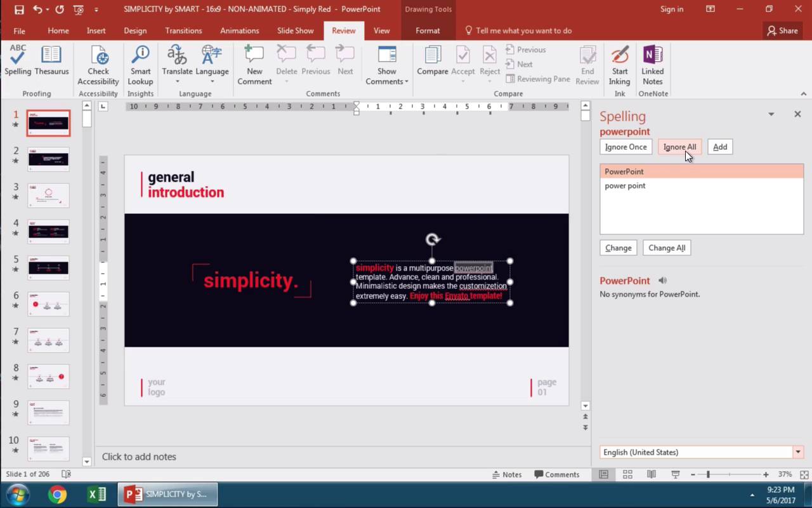The image size is (812, 508).
Task: Click the Redo arrow in Quick Access
Action: coord(60,10)
